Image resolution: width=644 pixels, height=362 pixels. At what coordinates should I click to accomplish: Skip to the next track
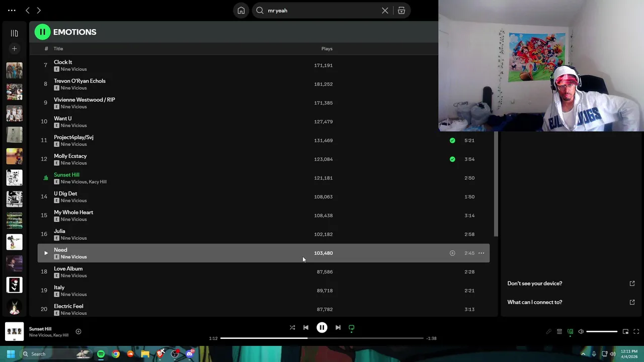coord(338,328)
